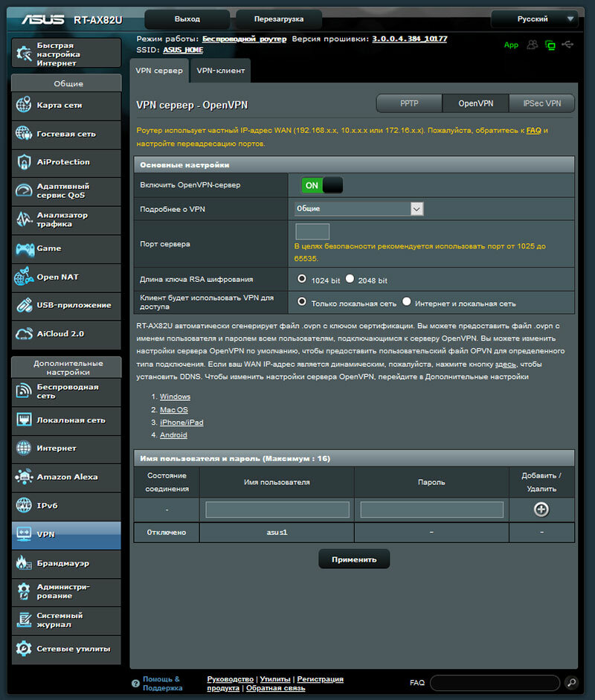Screen dimensions: 595x700
Task: Click the Перезагрузка reboot button
Action: pyautogui.click(x=278, y=19)
